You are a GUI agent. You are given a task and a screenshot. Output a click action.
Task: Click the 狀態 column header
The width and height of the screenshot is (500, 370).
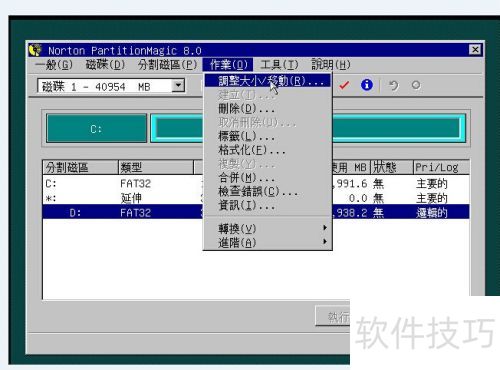[x=392, y=167]
